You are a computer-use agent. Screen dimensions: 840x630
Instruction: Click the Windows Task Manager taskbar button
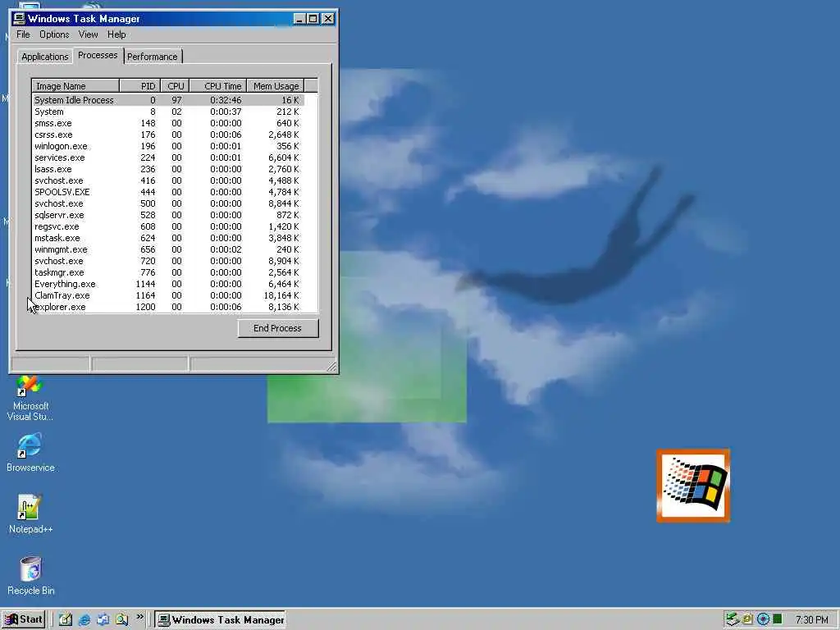click(220, 619)
